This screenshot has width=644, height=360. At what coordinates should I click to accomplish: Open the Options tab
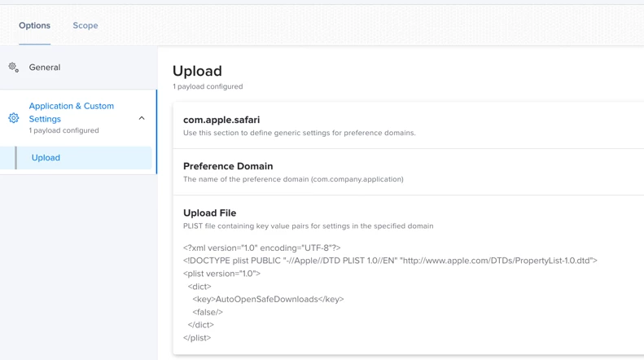tap(34, 25)
